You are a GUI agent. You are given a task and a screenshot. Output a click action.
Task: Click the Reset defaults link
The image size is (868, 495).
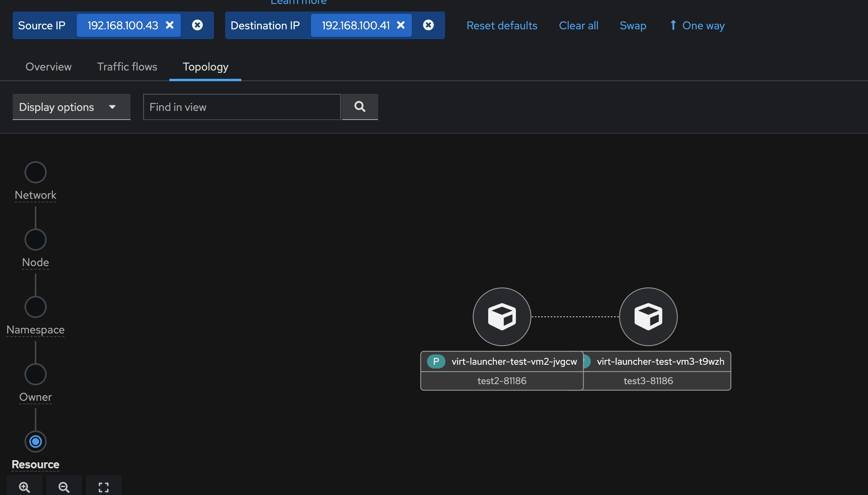[502, 26]
